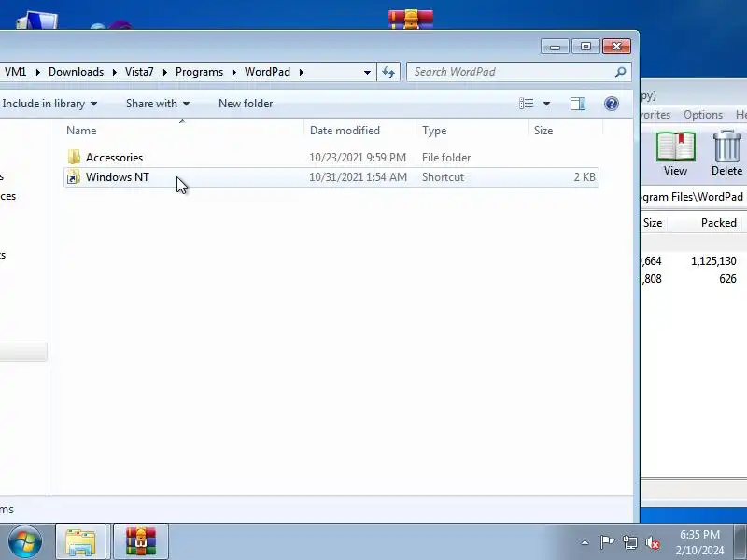Open Explorer help icon

[x=612, y=104]
